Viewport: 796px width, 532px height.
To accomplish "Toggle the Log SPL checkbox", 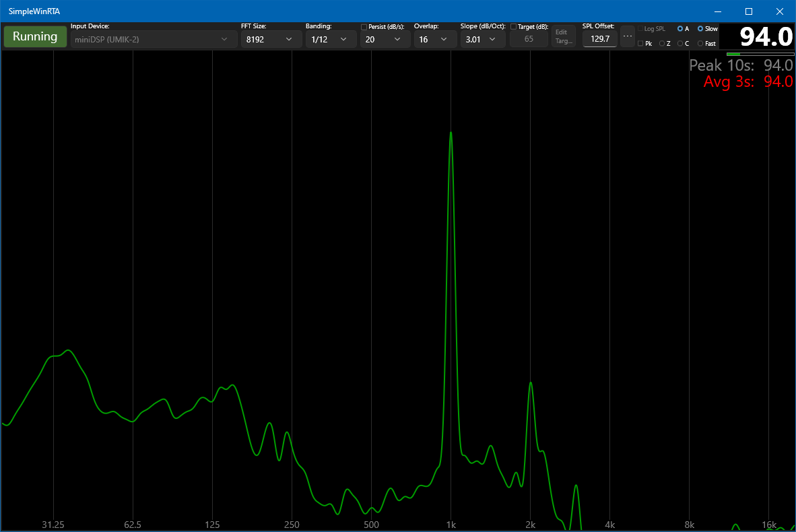I will pos(640,29).
